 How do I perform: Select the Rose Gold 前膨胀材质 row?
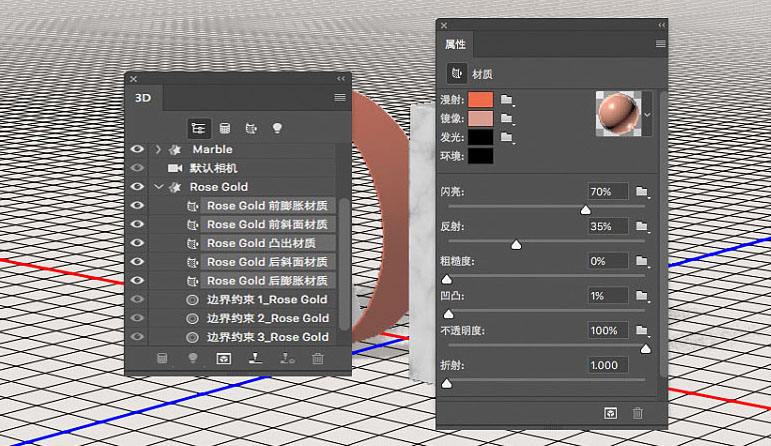[x=267, y=206]
